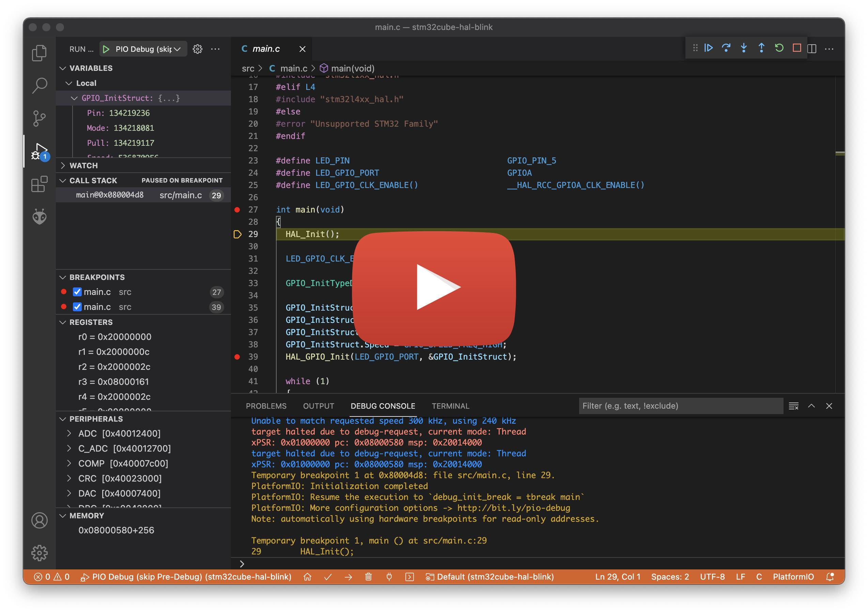Open Run view more actions ellipsis

pos(215,49)
